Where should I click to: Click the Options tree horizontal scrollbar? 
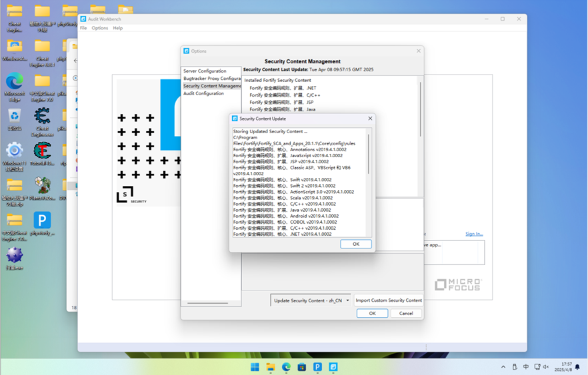point(208,303)
